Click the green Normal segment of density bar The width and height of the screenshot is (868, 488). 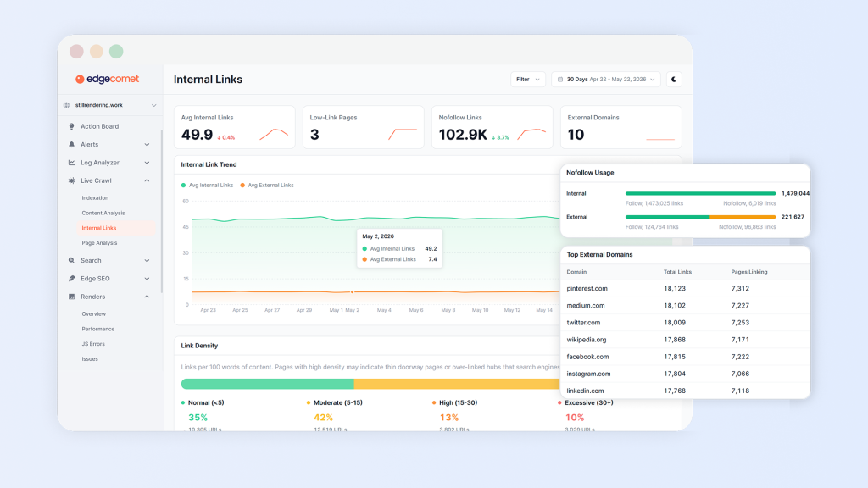tap(267, 384)
